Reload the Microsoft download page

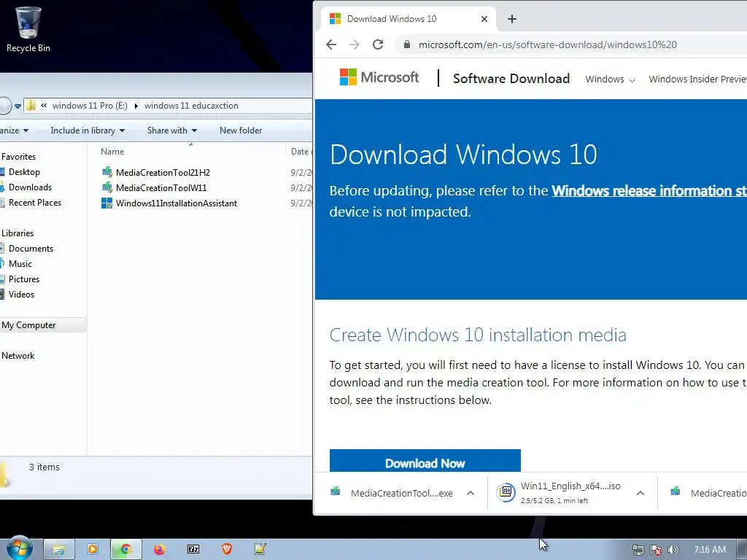379,44
